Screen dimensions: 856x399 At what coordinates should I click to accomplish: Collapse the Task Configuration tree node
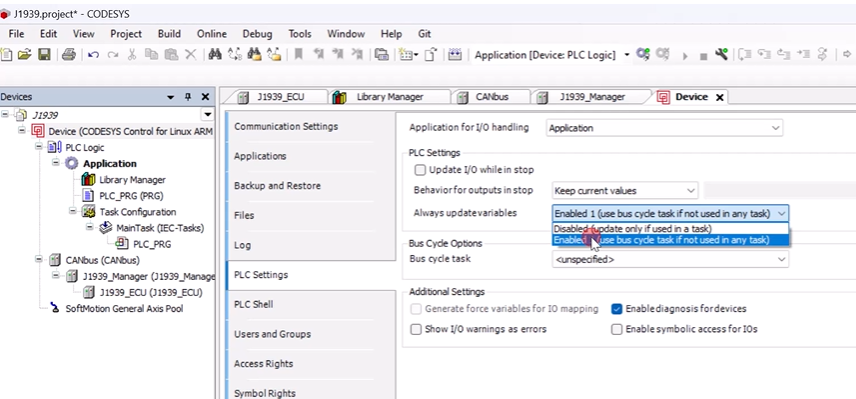click(x=73, y=212)
